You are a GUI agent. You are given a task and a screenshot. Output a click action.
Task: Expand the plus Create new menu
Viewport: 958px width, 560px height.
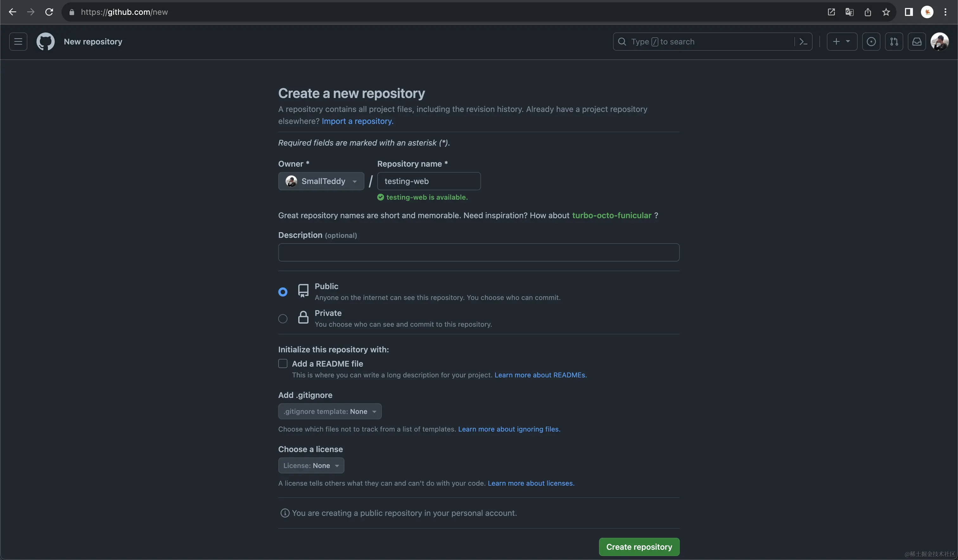(841, 41)
